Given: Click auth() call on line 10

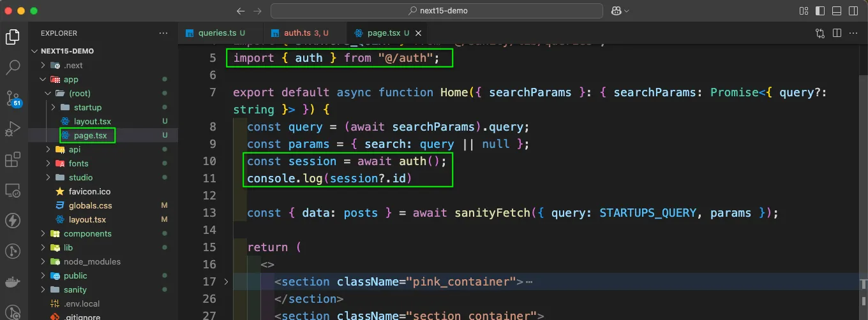Looking at the screenshot, I should tap(419, 161).
